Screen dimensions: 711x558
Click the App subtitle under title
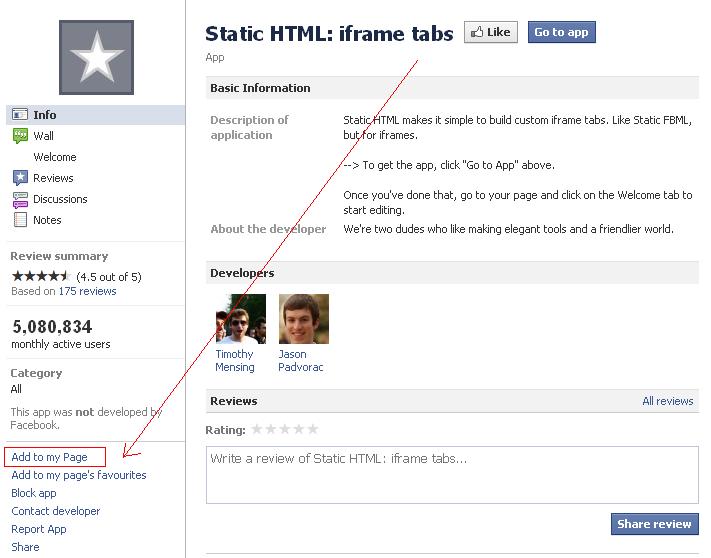[x=215, y=58]
